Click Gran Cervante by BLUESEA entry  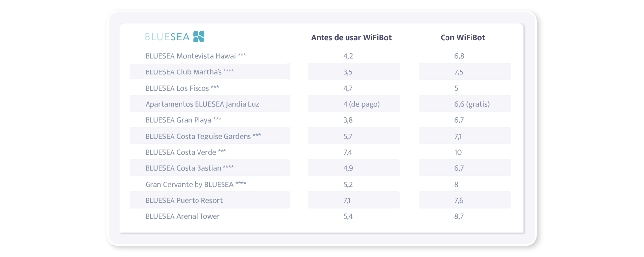coord(196,184)
